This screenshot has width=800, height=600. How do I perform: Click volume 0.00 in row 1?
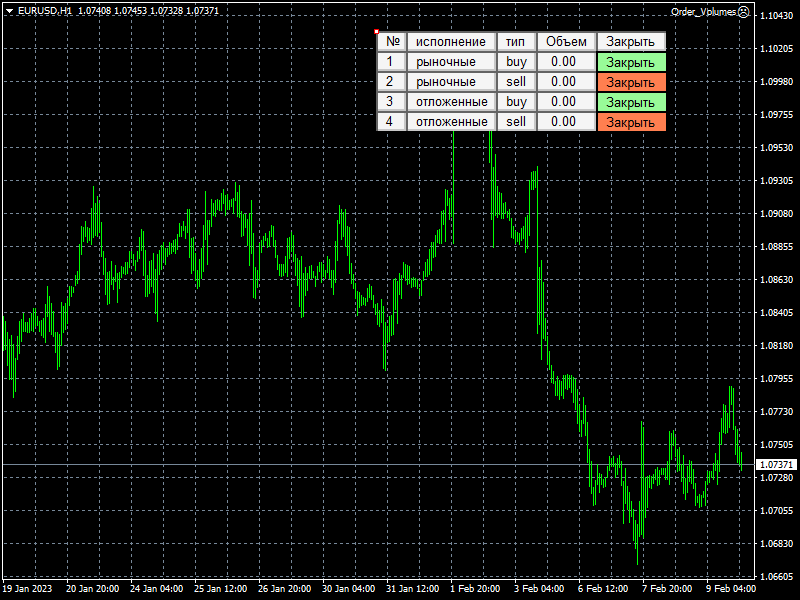click(x=566, y=62)
